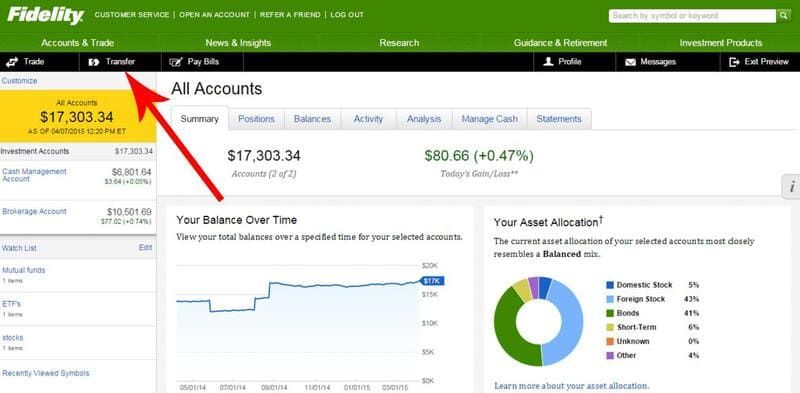Click the $80.66 (+0.47%) gain value
This screenshot has height=393, width=800.
(x=479, y=156)
